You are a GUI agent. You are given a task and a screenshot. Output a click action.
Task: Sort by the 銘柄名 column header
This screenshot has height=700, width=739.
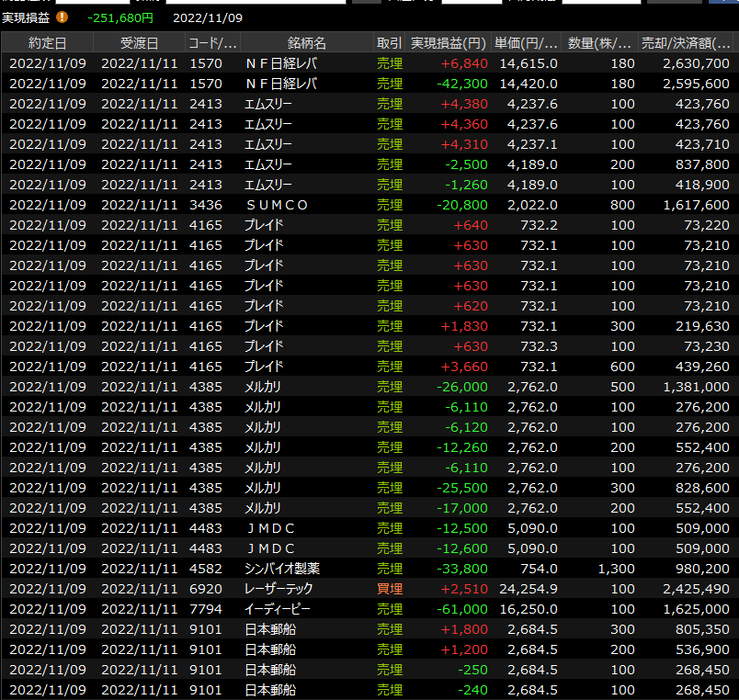(306, 43)
